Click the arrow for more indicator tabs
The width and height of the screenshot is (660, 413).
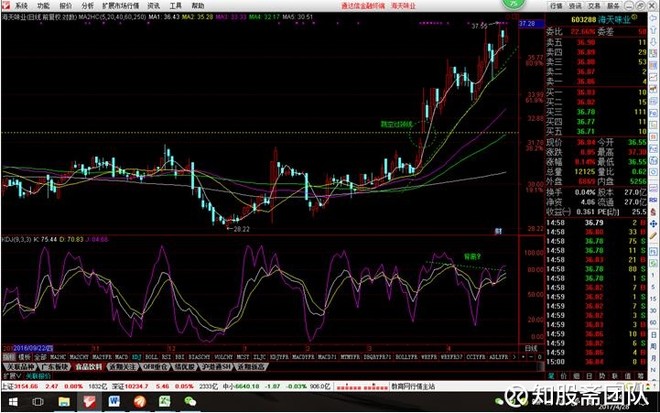(x=514, y=357)
